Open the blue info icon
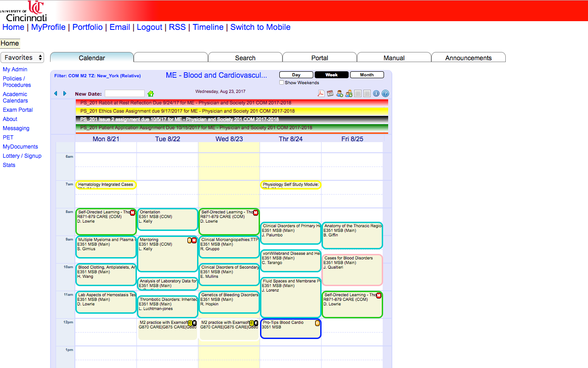Image resolution: width=588 pixels, height=368 pixels. coord(376,93)
